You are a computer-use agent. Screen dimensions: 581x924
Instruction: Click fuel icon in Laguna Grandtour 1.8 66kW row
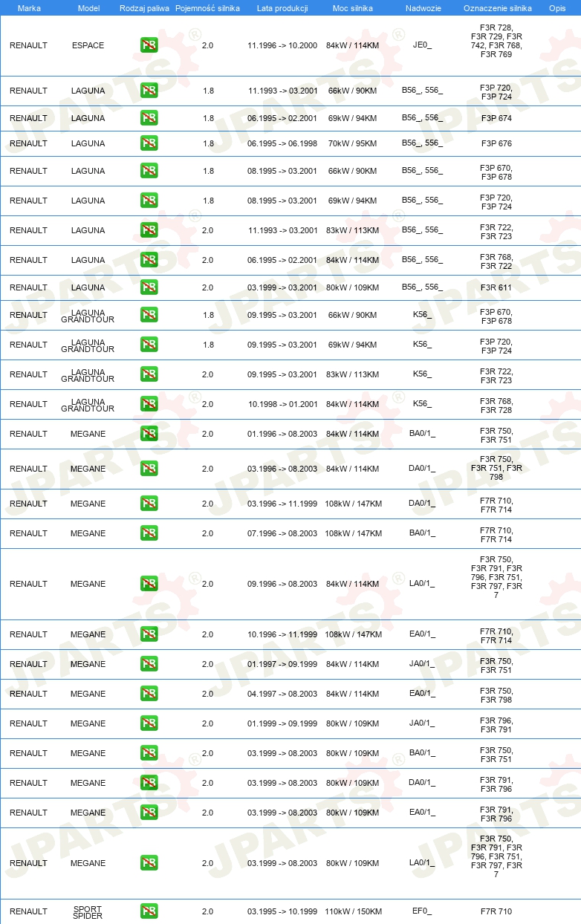tap(149, 315)
